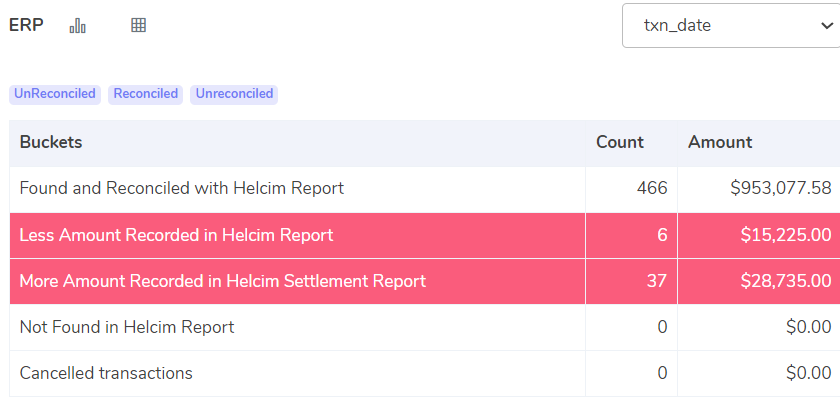This screenshot has width=840, height=397.
Task: Click the count 37 cell
Action: coord(632,281)
